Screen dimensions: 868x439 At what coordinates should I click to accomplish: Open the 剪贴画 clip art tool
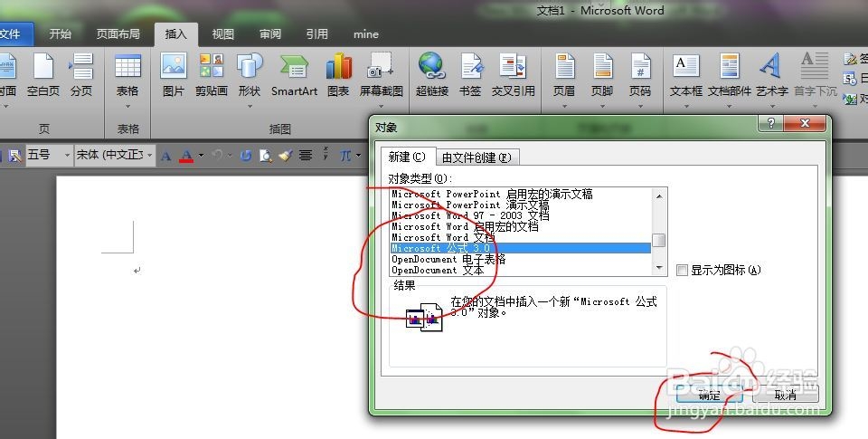pos(212,77)
